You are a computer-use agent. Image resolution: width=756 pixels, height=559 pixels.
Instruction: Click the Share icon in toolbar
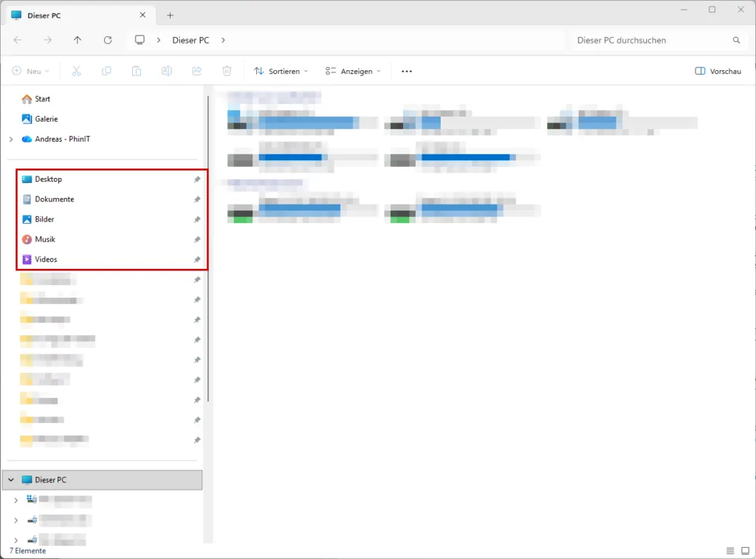point(197,71)
